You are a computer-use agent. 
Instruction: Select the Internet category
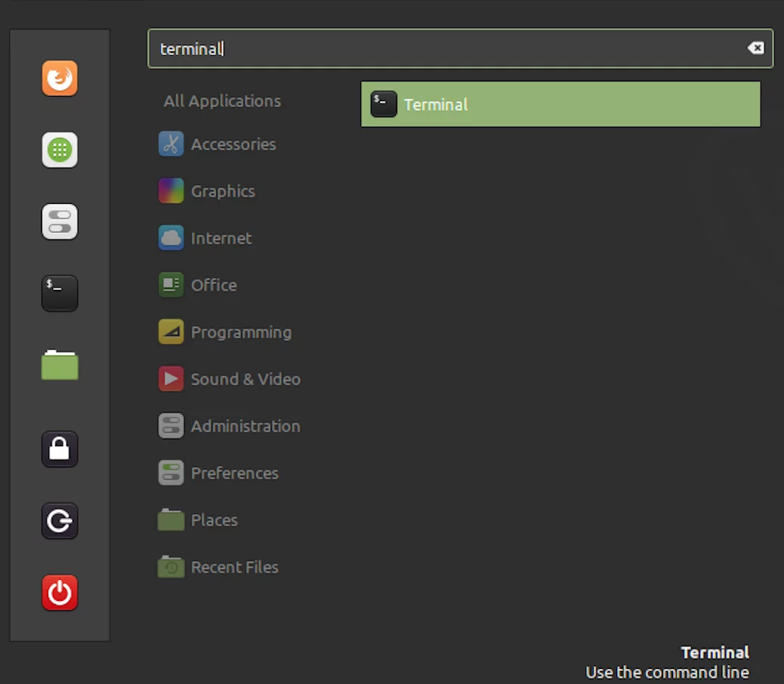(205, 238)
